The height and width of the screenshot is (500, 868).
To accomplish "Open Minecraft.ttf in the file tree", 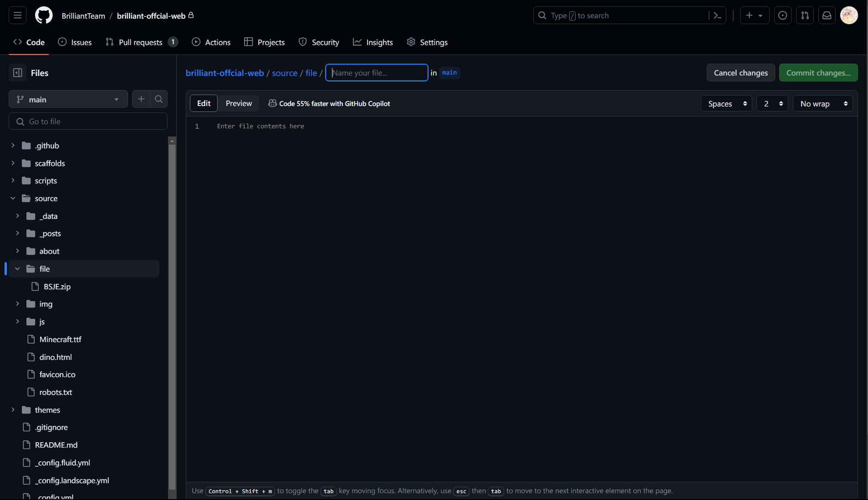I will [x=60, y=339].
